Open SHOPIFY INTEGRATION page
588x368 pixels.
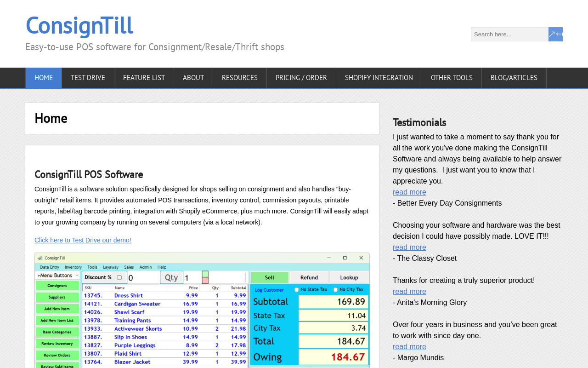coord(379,78)
